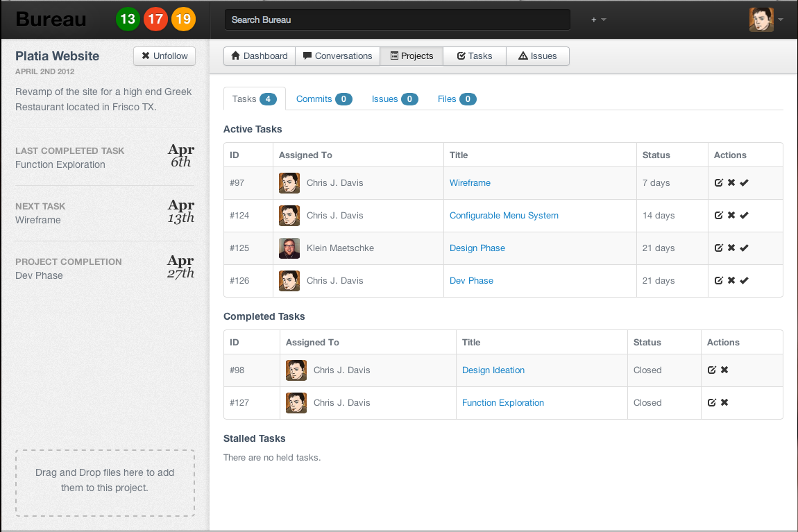Switch to the Commits tab

323,98
